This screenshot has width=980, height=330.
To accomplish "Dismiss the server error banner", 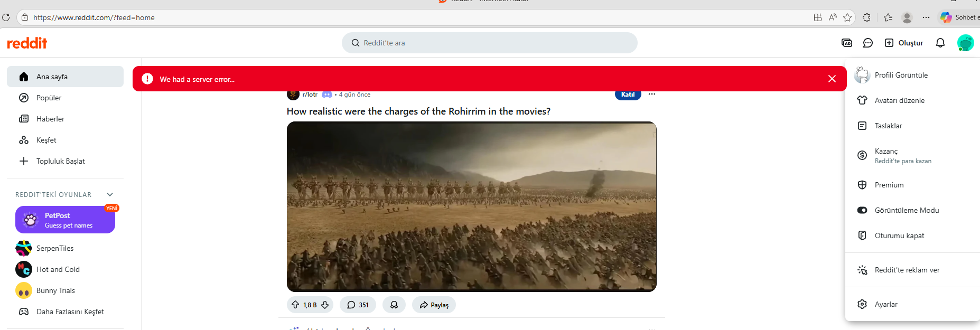I will (832, 79).
